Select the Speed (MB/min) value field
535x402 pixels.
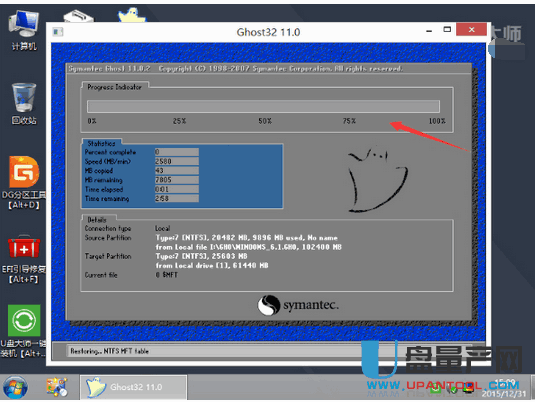pyautogui.click(x=176, y=161)
